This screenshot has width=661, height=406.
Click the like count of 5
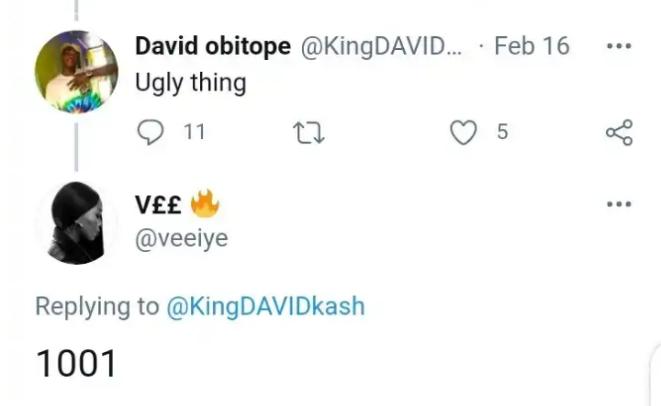pyautogui.click(x=502, y=132)
